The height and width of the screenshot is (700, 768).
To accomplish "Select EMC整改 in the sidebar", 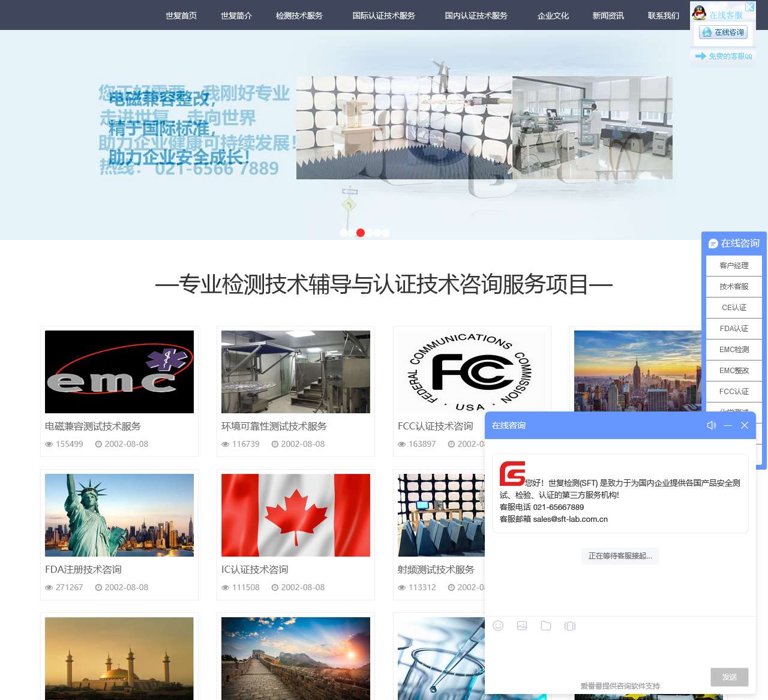I will pos(734,371).
